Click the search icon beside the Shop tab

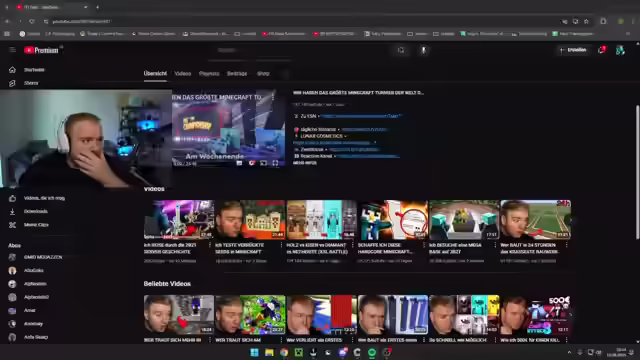[x=285, y=74]
